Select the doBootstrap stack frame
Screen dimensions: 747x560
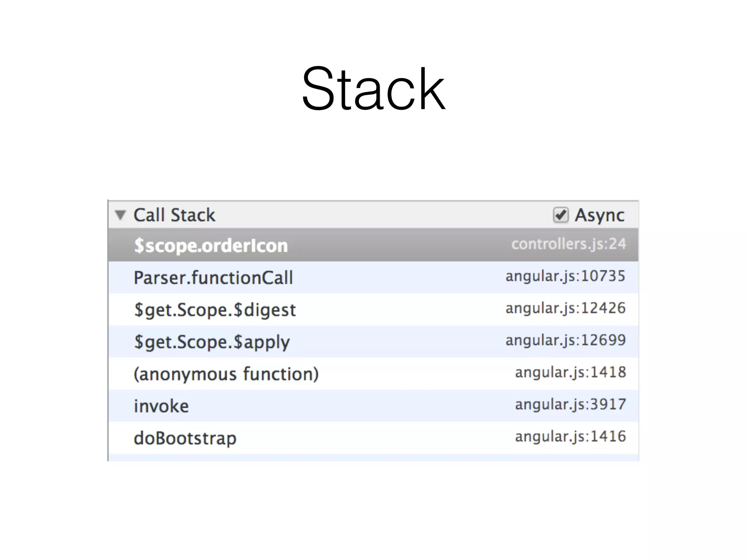373,438
